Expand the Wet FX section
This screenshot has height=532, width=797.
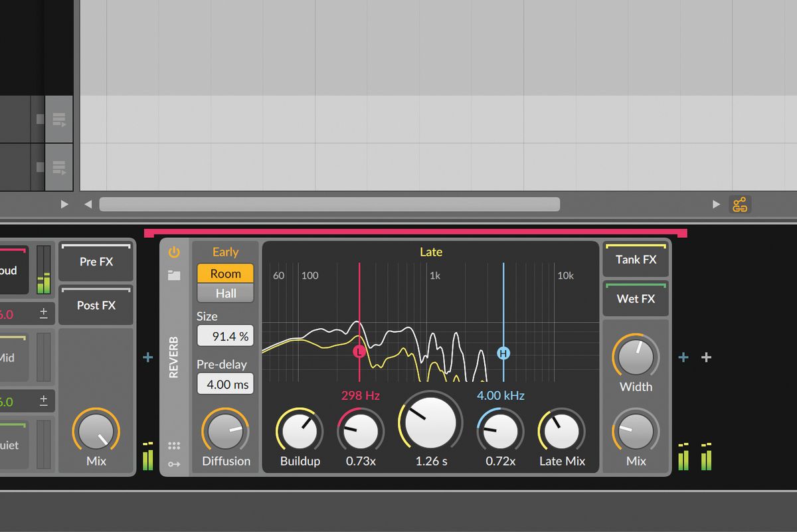tap(635, 299)
